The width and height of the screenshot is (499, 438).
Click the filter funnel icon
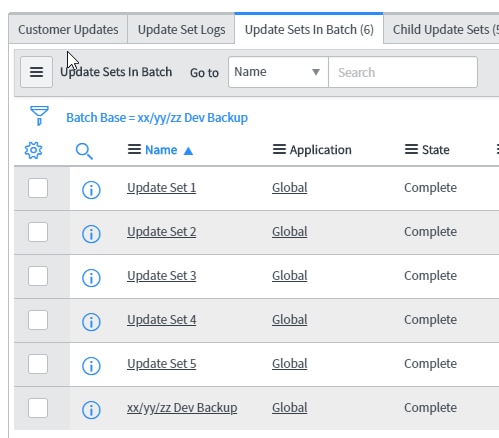click(39, 116)
